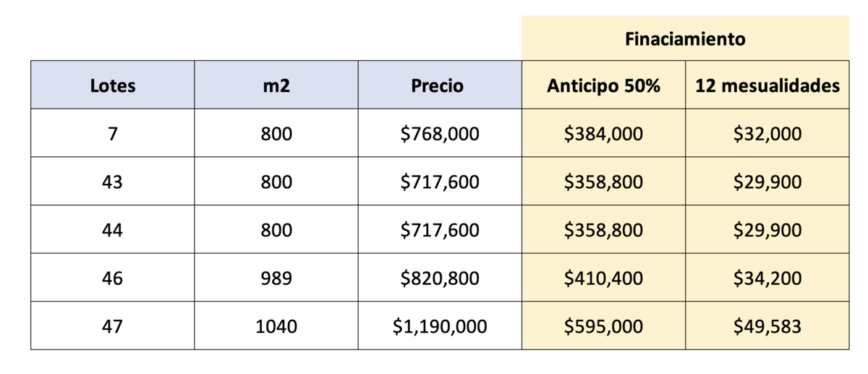This screenshot has height=374, width=868.
Task: Select the Precio column header
Action: (439, 86)
